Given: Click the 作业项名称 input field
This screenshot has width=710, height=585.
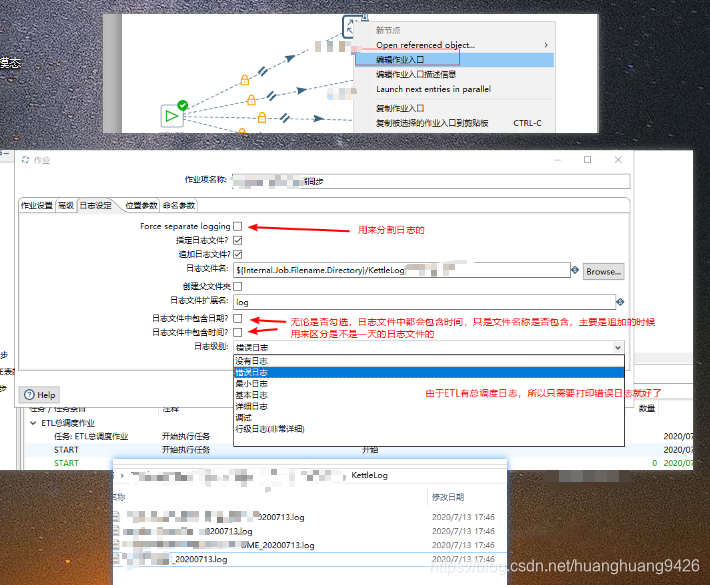Looking at the screenshot, I should (x=431, y=182).
